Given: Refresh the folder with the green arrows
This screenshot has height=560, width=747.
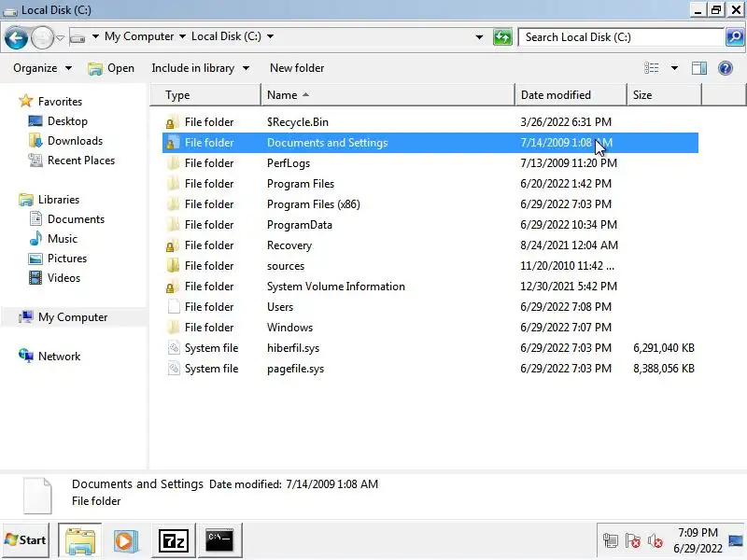Looking at the screenshot, I should pyautogui.click(x=502, y=37).
